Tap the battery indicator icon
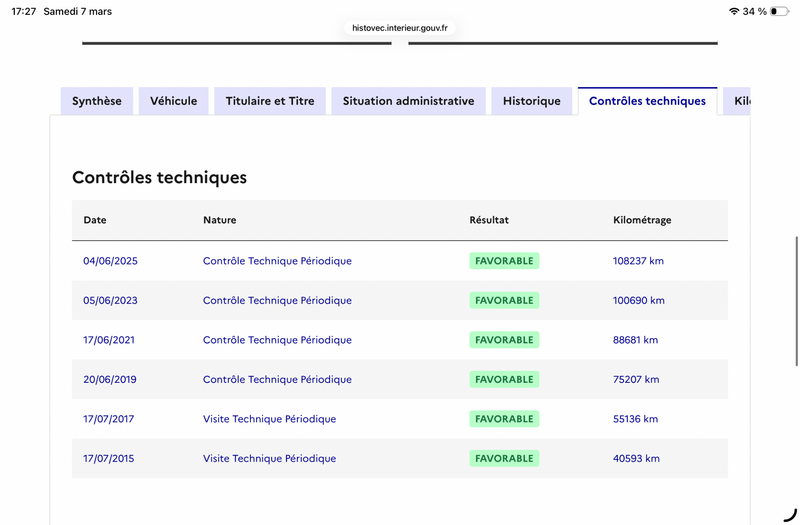The width and height of the screenshot is (800, 525). point(778,12)
